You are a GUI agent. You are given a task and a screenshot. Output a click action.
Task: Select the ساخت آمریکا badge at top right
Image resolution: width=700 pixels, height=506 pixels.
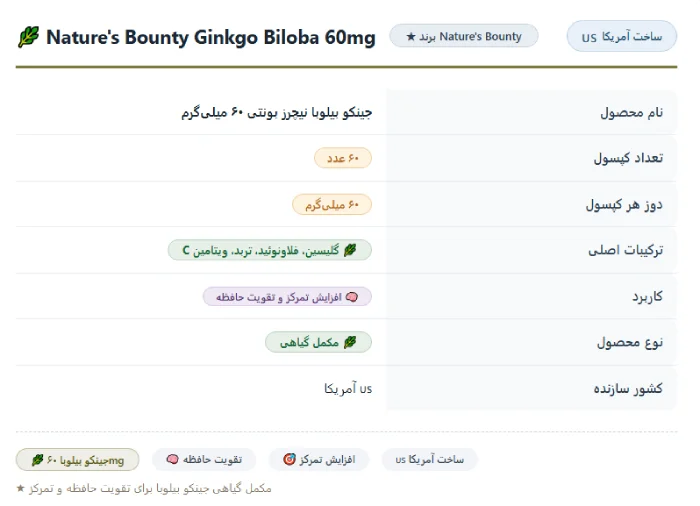click(x=621, y=36)
